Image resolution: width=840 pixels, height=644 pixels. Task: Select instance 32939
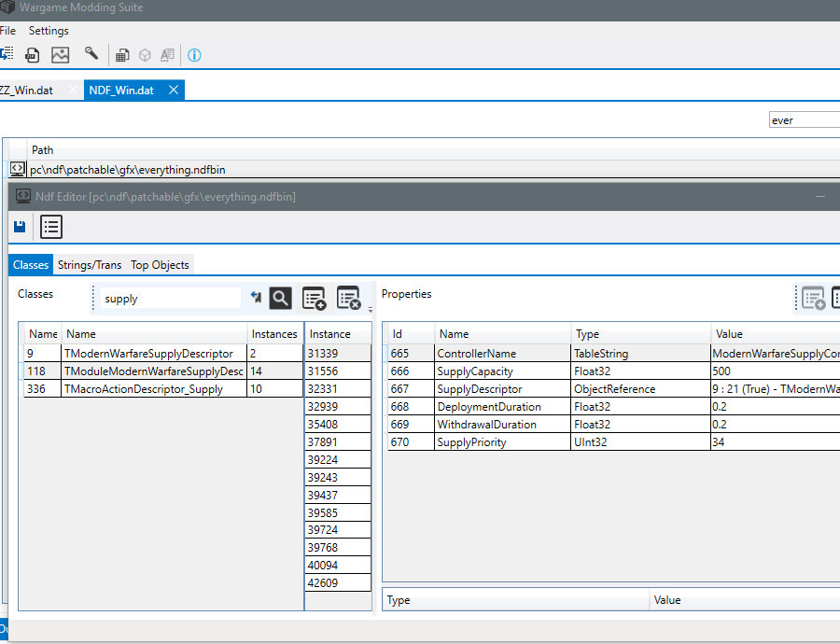[x=338, y=407]
